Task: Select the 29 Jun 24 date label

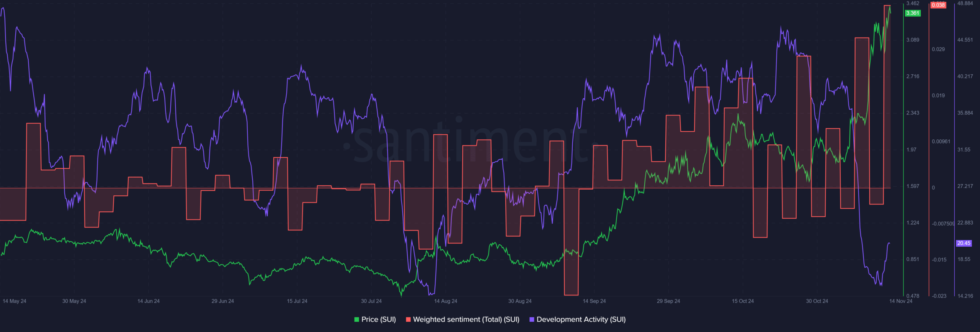Action: 223,301
